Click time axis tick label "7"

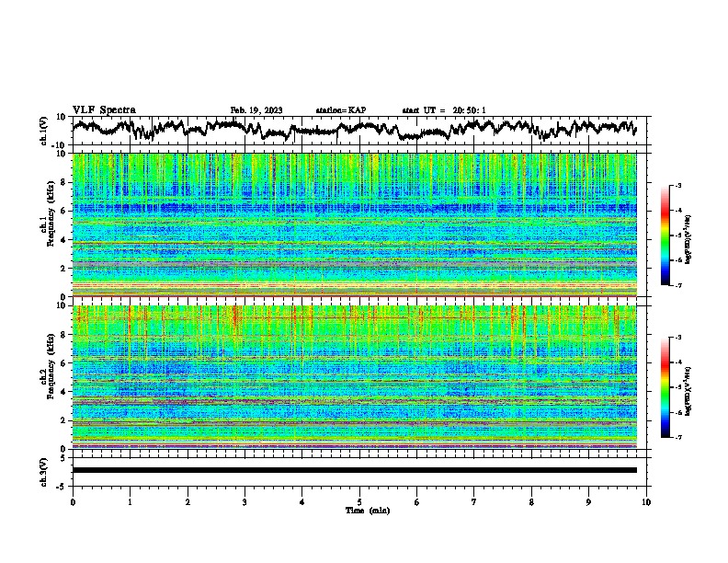click(474, 502)
